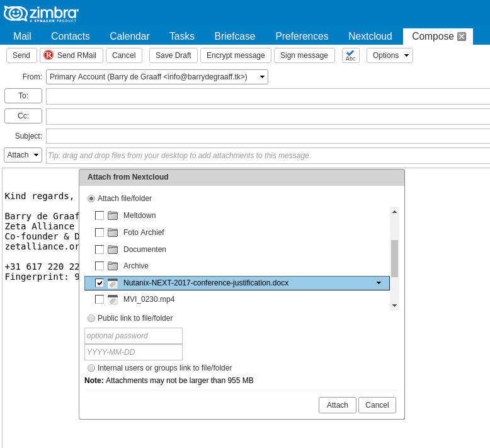Select Public link to file/folder radio
Screen dimensions: 490x448
point(91,318)
